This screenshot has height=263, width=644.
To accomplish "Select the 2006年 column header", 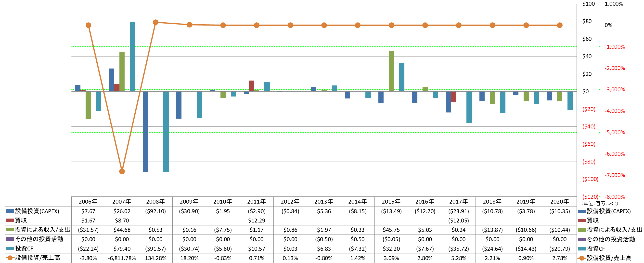I will pos(88,201).
